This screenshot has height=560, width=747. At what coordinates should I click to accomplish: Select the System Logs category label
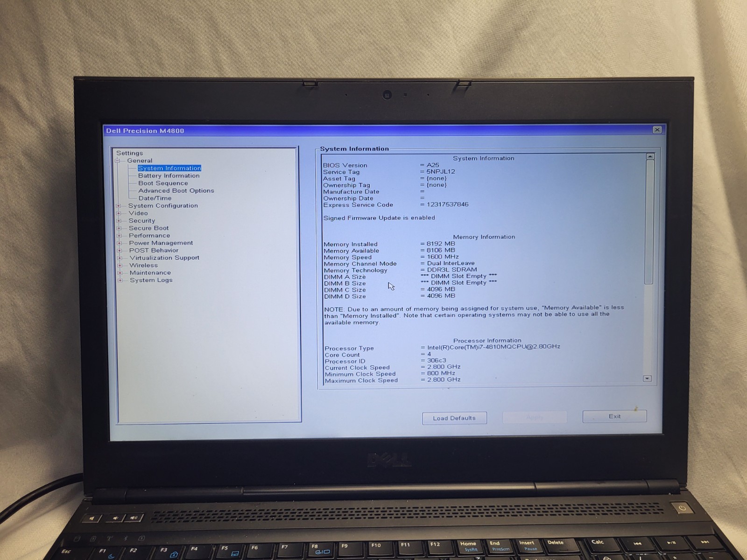click(x=151, y=280)
